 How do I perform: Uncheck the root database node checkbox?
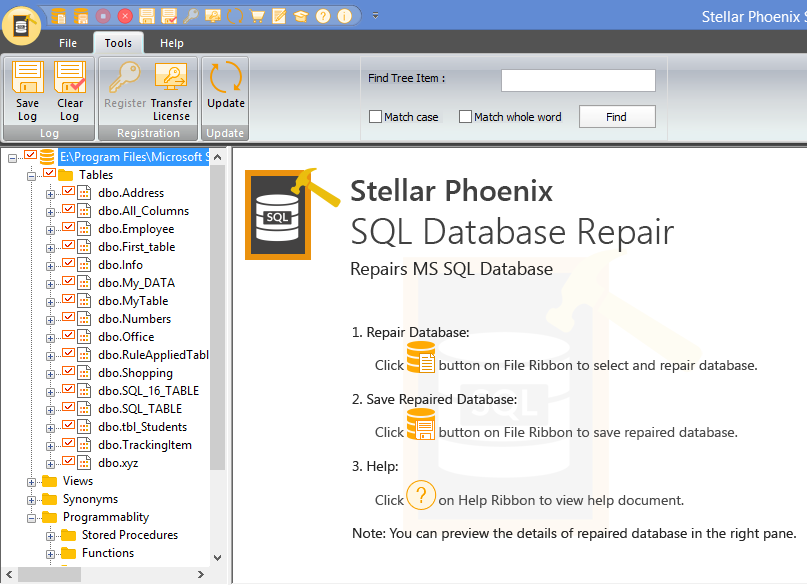pyautogui.click(x=31, y=154)
